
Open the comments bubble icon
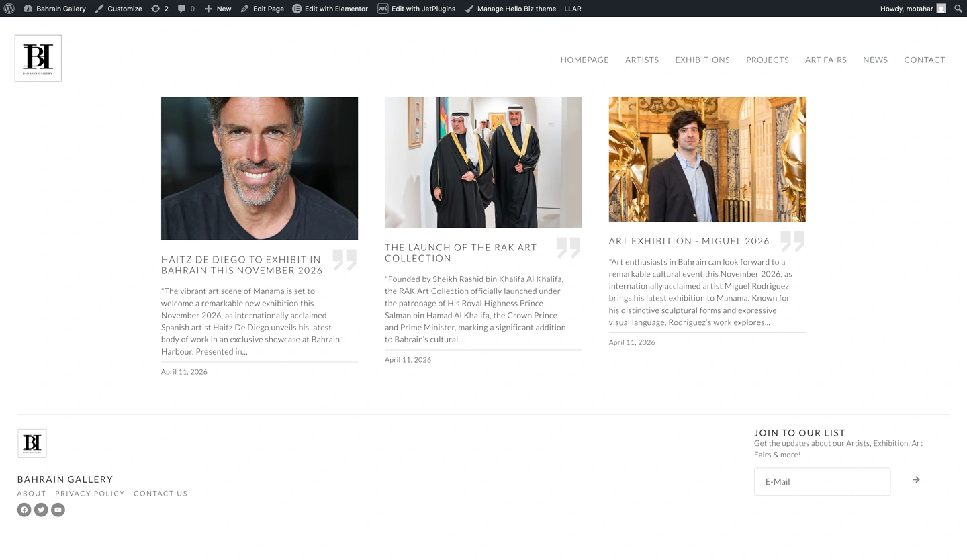(x=186, y=9)
